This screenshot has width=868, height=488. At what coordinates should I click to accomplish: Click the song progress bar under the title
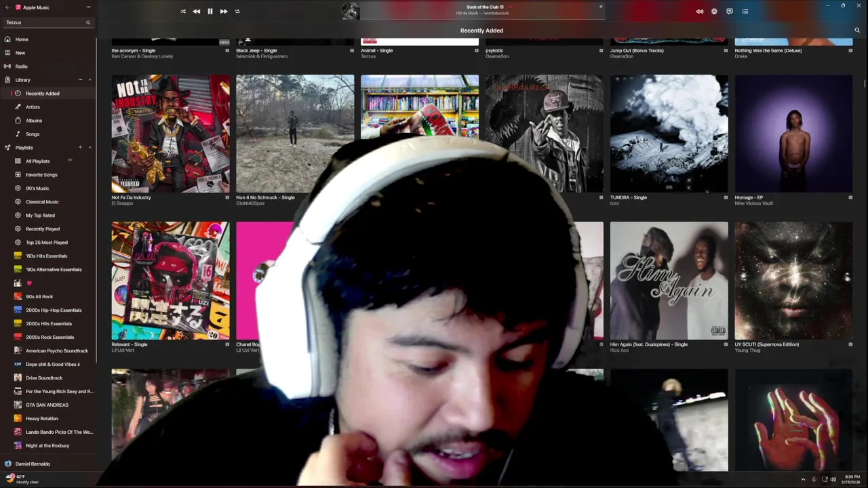(x=481, y=18)
